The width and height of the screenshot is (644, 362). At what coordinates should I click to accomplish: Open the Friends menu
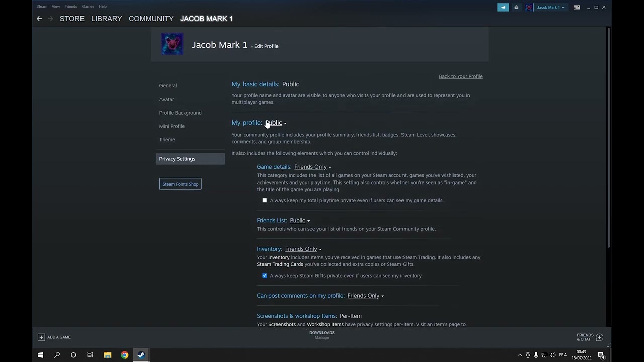tap(71, 6)
